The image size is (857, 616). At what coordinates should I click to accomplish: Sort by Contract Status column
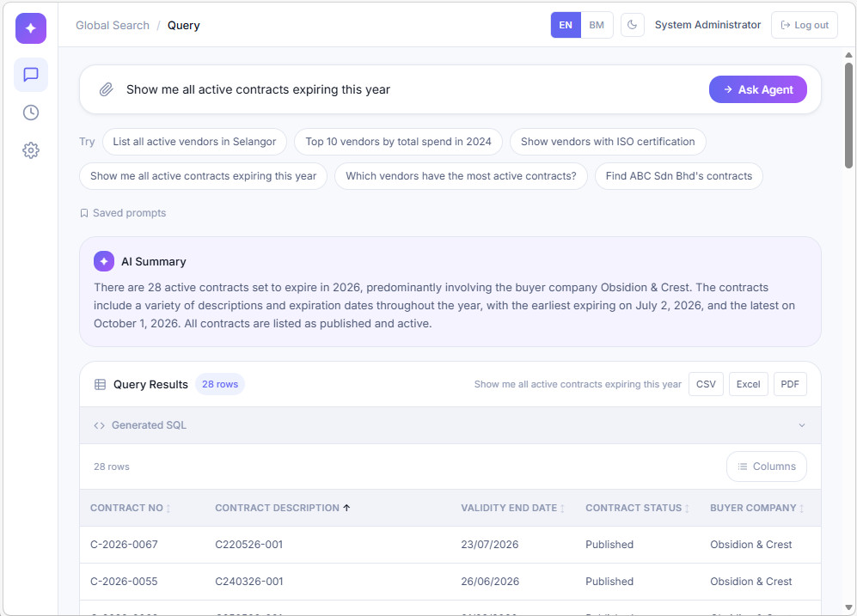637,508
